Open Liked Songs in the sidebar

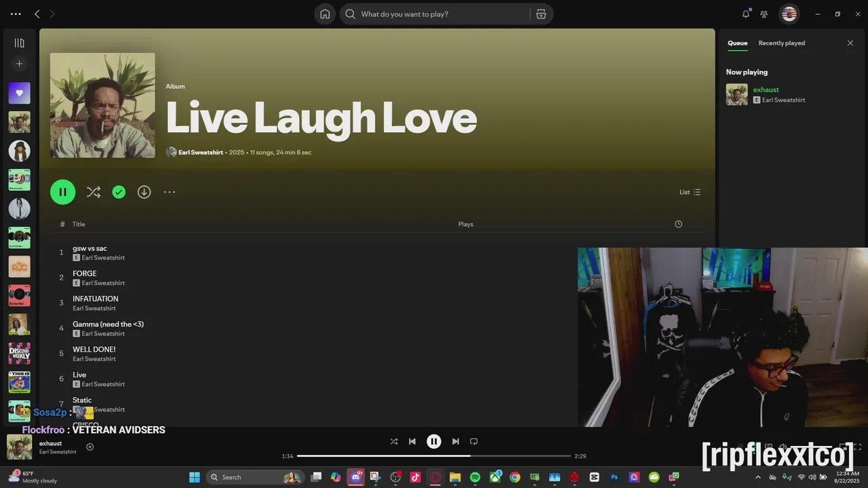19,93
